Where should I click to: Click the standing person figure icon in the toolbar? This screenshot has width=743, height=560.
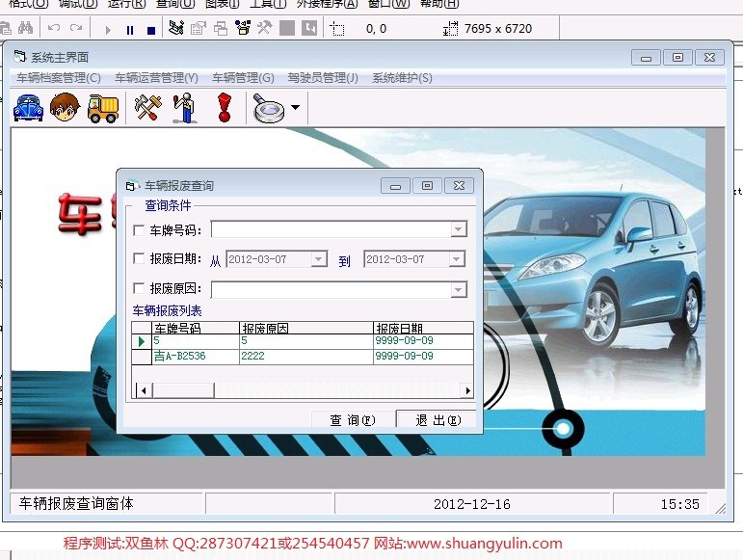(x=185, y=108)
